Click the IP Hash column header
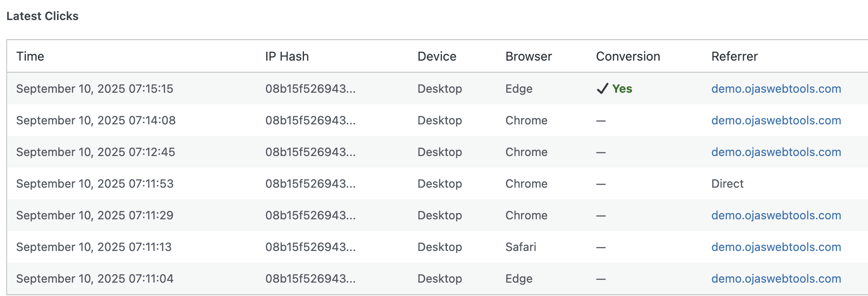The image size is (868, 296). (287, 56)
